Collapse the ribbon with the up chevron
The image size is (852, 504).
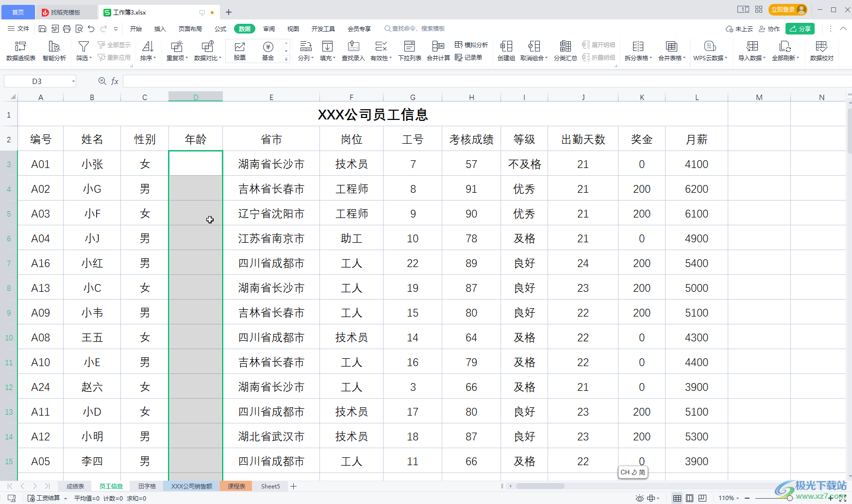coord(843,29)
